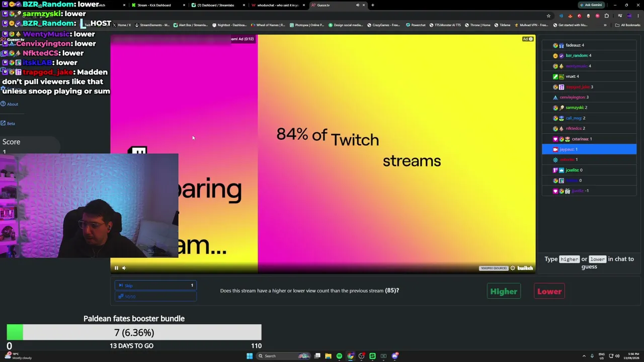Guess Lower for this stream
The image size is (644, 362).
pos(549,292)
